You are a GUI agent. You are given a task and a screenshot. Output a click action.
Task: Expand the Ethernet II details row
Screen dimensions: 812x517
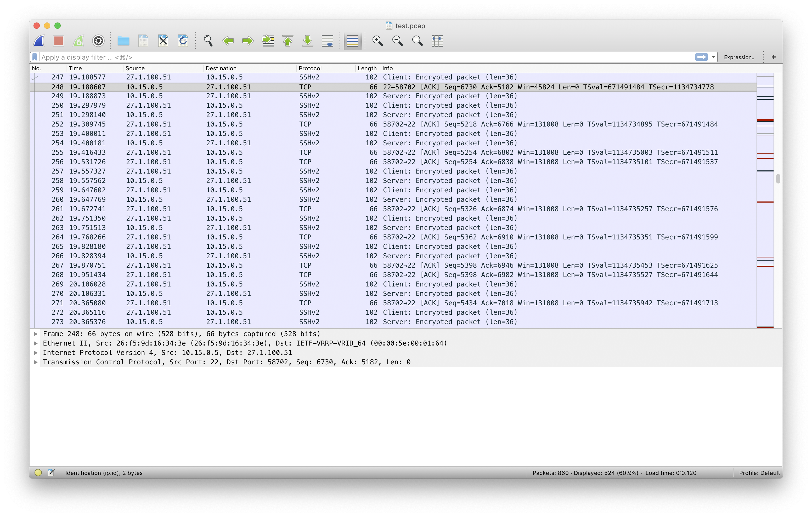point(35,343)
